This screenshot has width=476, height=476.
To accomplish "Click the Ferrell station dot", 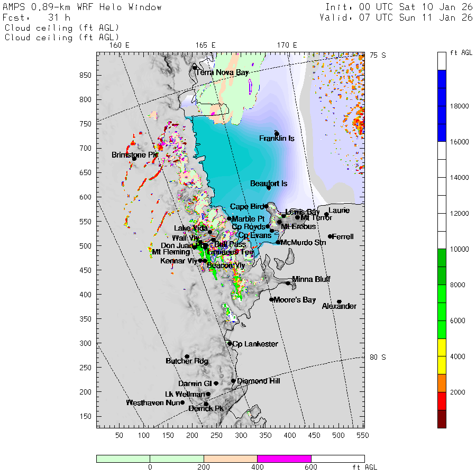I will click(330, 236).
